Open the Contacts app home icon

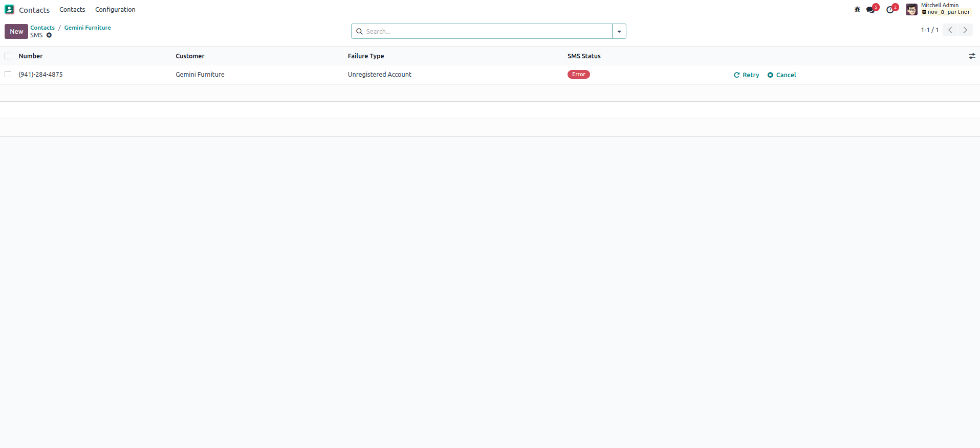(x=9, y=9)
